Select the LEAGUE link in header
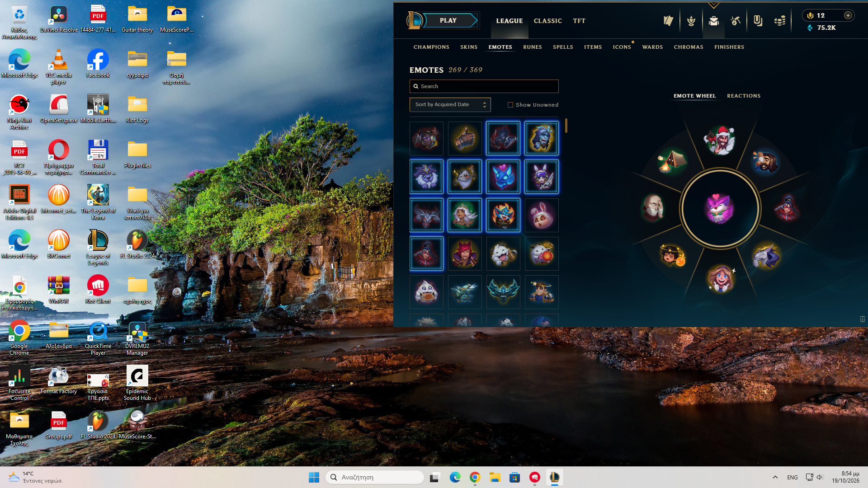The image size is (868, 488). tap(509, 21)
